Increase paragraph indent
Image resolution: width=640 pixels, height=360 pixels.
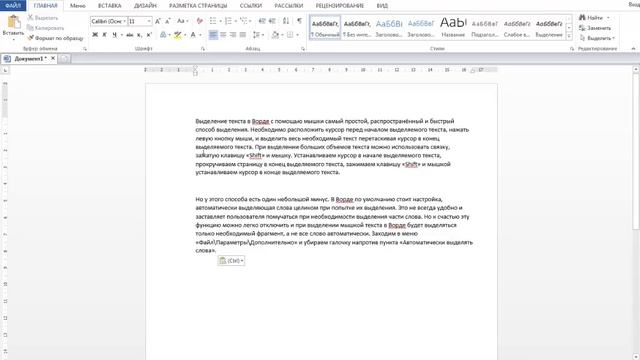click(272, 21)
